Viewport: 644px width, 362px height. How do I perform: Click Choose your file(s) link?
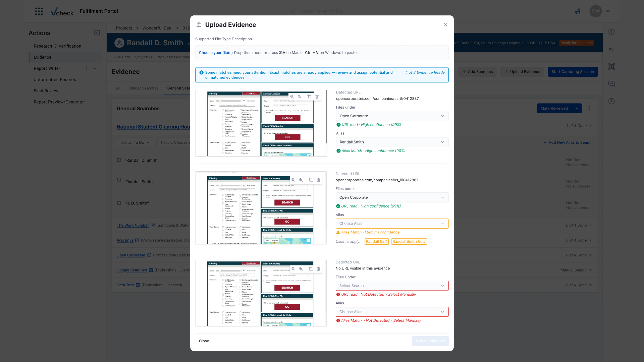tap(216, 53)
